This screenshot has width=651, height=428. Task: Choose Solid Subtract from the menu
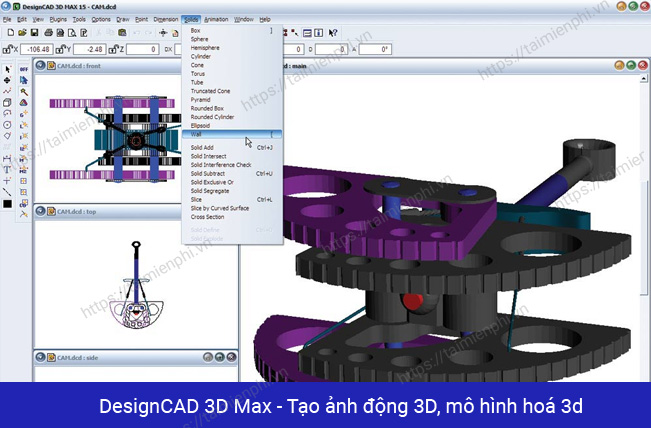click(232, 174)
